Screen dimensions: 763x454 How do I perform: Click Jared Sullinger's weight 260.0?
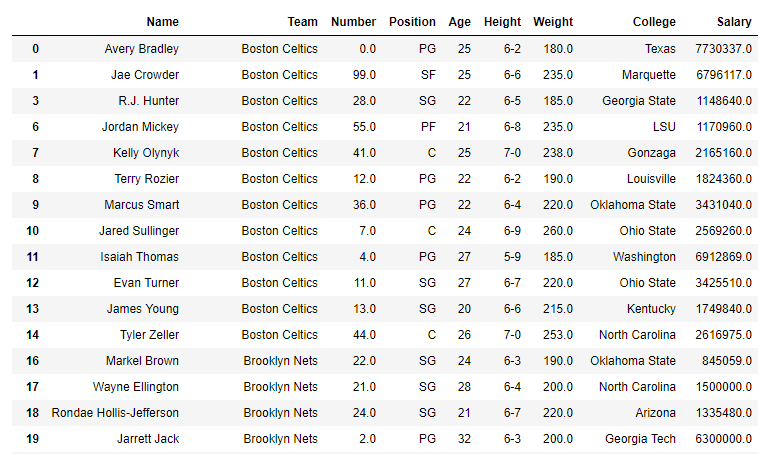point(558,231)
